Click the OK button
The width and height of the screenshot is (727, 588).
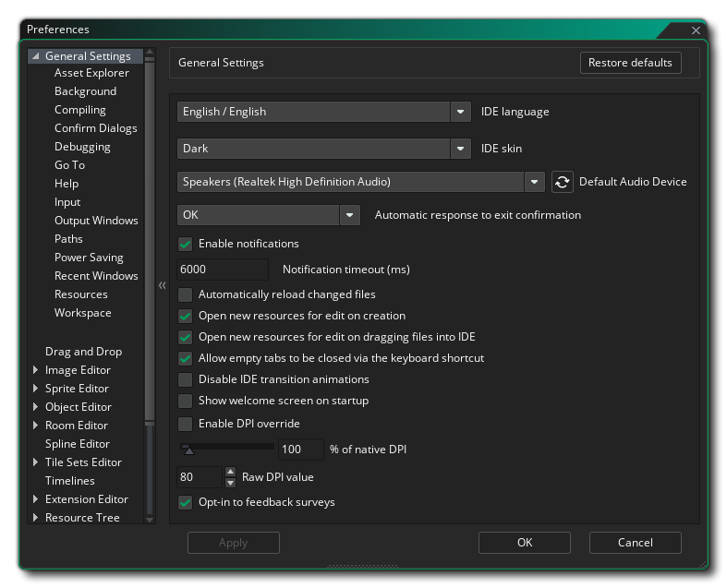(524, 543)
